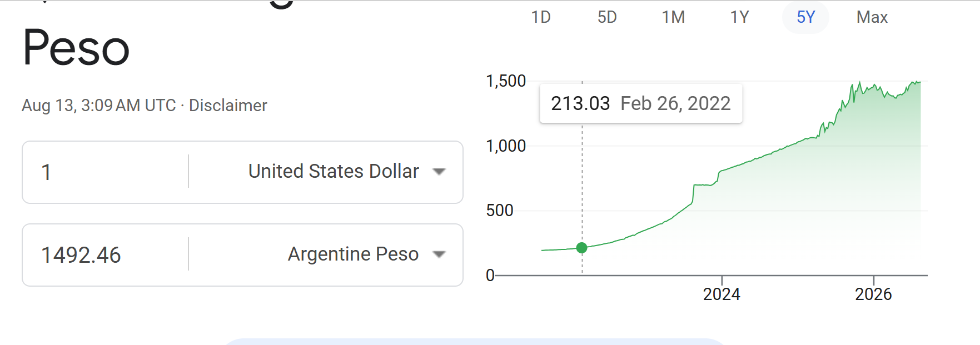Click the peso amount field 1492.46
This screenshot has width=980, height=345.
click(106, 255)
